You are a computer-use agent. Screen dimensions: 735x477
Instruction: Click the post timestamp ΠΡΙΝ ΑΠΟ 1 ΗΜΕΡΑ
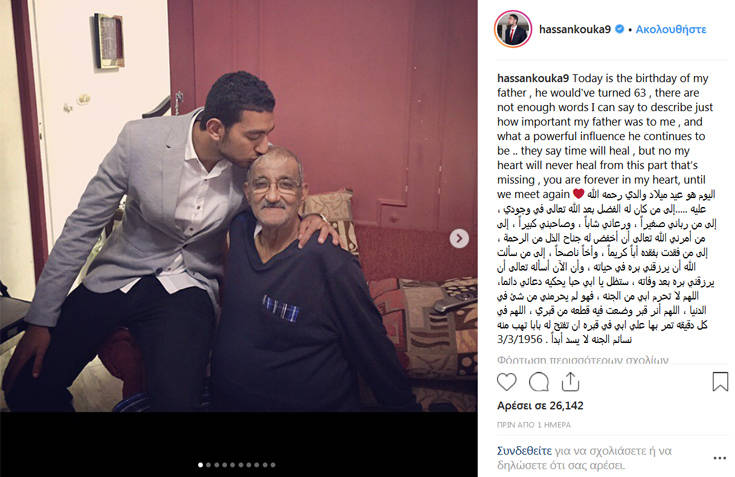pyautogui.click(x=534, y=425)
